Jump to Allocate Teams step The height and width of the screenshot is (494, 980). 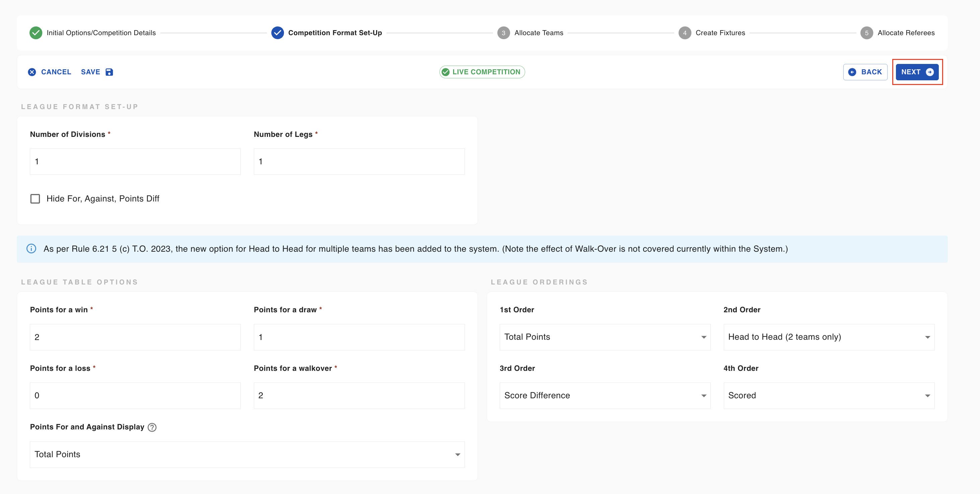click(539, 33)
